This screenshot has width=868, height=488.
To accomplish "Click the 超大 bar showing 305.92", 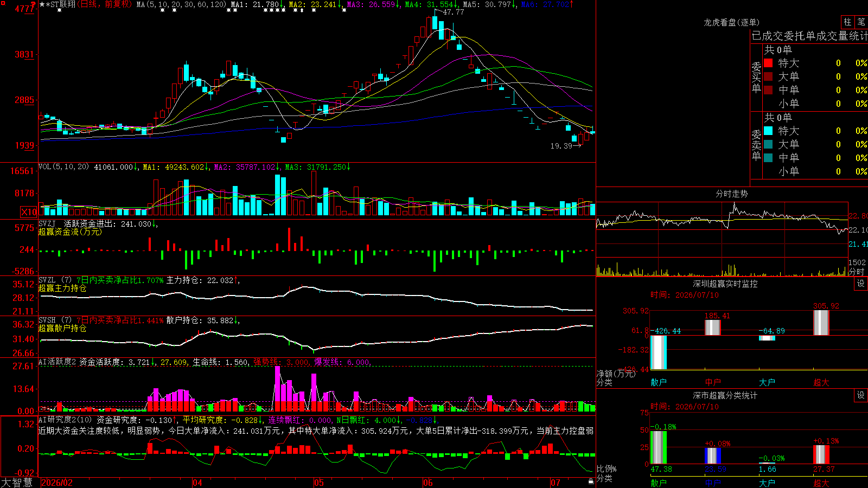I will [821, 323].
